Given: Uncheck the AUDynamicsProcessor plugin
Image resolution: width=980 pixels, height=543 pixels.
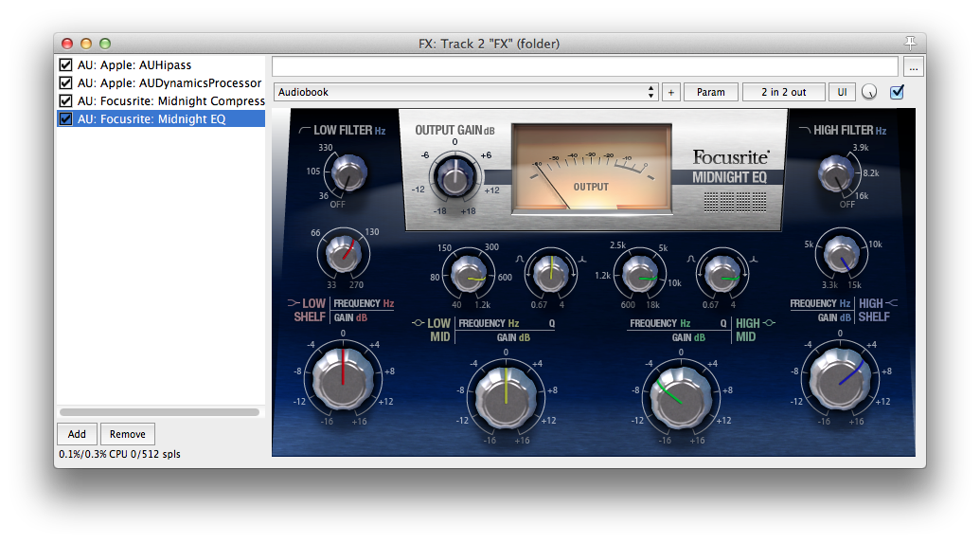Looking at the screenshot, I should pyautogui.click(x=65, y=83).
